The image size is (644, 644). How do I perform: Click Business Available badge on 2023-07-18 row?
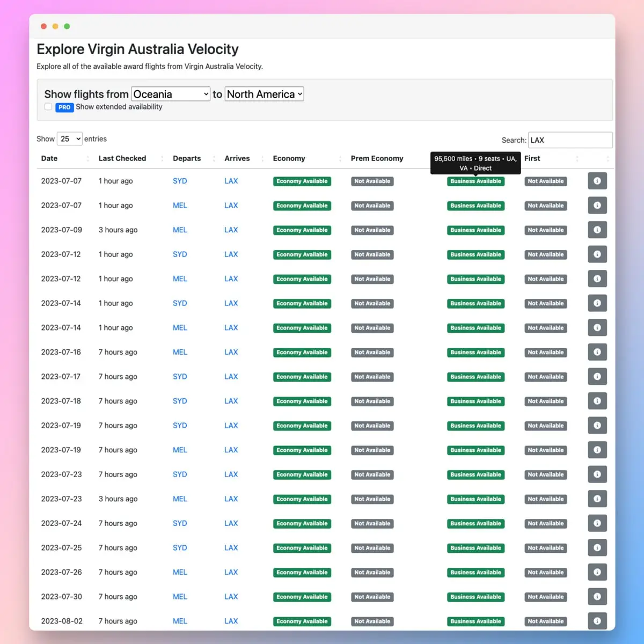[x=476, y=401]
